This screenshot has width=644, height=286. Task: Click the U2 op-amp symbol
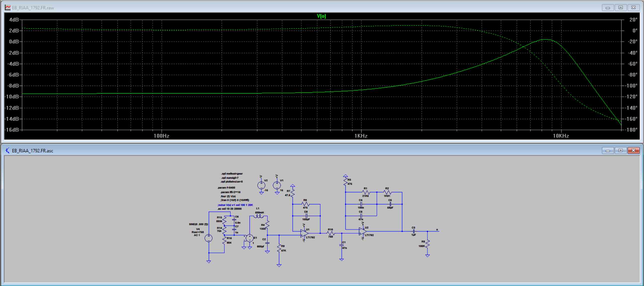[363, 231]
